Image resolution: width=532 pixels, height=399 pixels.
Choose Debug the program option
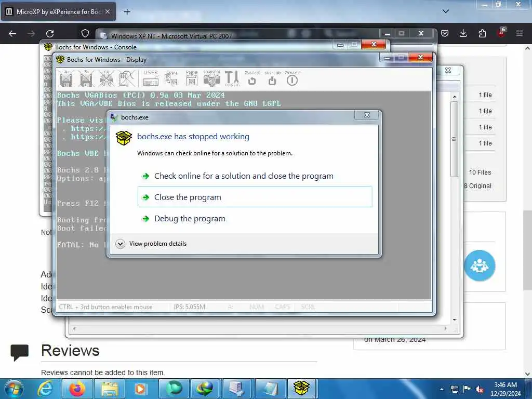[x=255, y=219]
